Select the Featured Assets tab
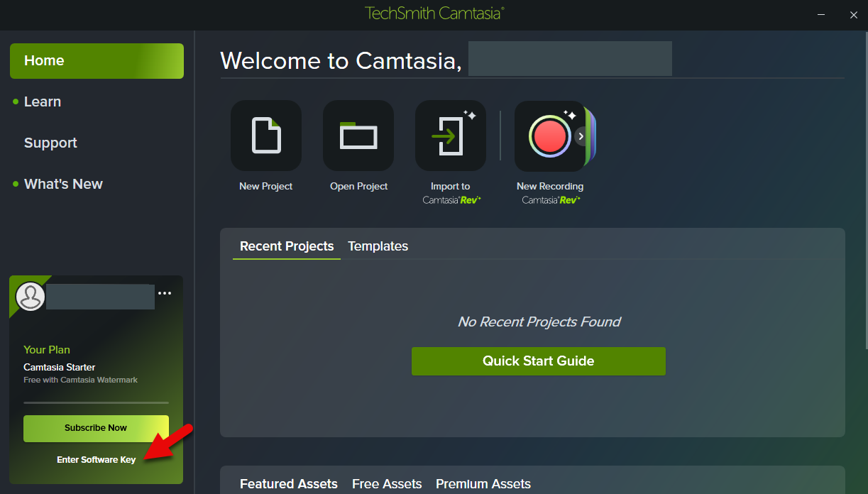 (x=288, y=484)
